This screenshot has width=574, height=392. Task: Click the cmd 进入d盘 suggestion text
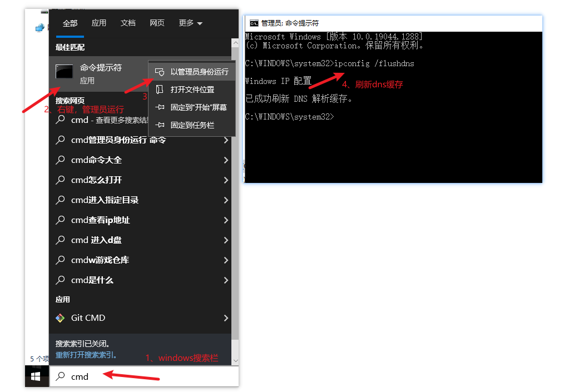96,240
